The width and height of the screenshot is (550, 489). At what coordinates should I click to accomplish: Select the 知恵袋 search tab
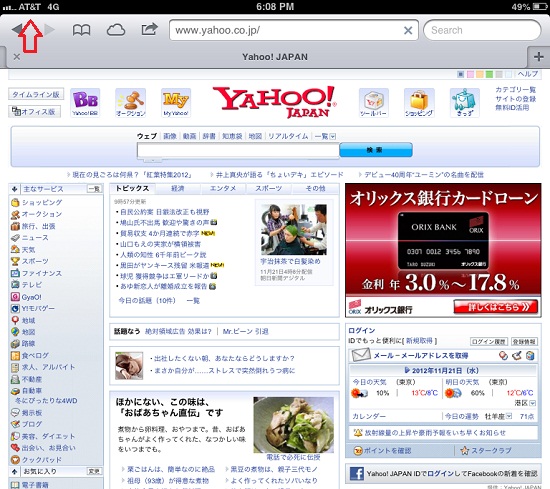click(232, 136)
